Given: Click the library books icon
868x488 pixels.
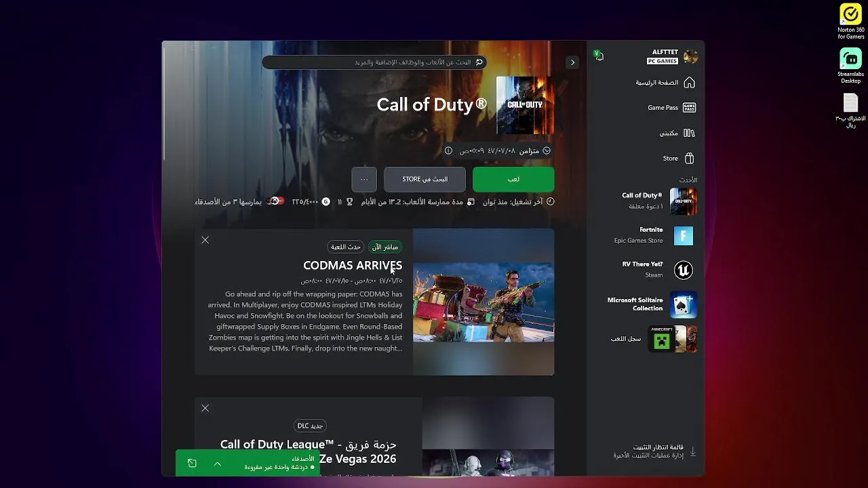Looking at the screenshot, I should click(689, 133).
